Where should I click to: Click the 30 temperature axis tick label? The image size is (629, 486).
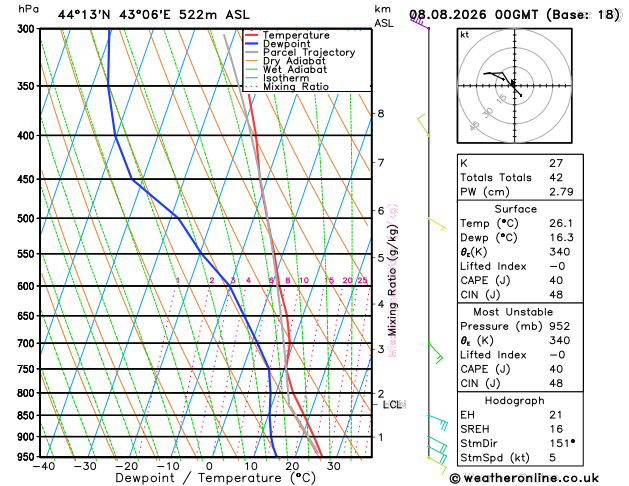pyautogui.click(x=333, y=466)
